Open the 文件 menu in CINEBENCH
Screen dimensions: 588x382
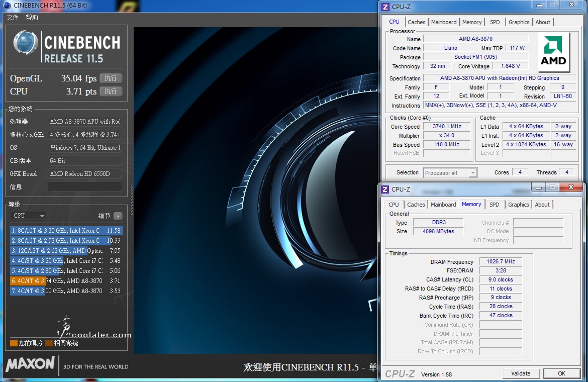tap(13, 17)
